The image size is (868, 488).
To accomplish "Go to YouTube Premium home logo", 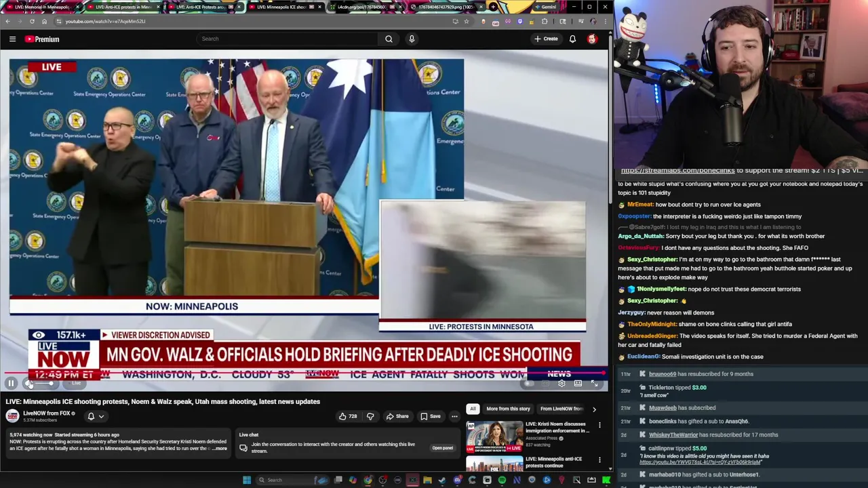I will [42, 39].
